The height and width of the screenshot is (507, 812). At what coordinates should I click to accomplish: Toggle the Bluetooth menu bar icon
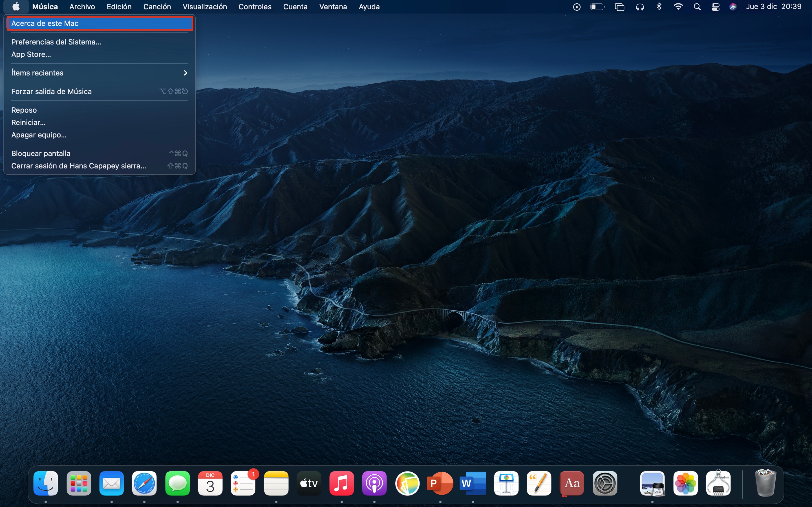659,7
